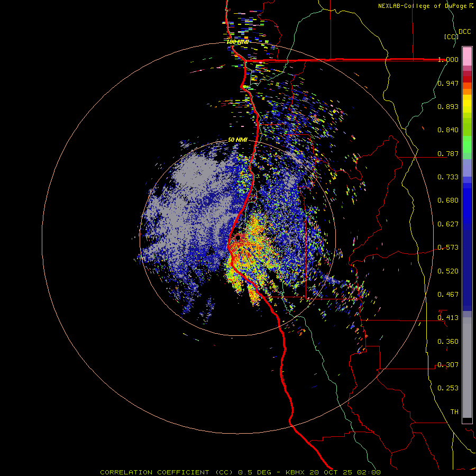The width and height of the screenshot is (476, 476).
Task: Click the [CC] legend heading
Action: tap(451, 36)
